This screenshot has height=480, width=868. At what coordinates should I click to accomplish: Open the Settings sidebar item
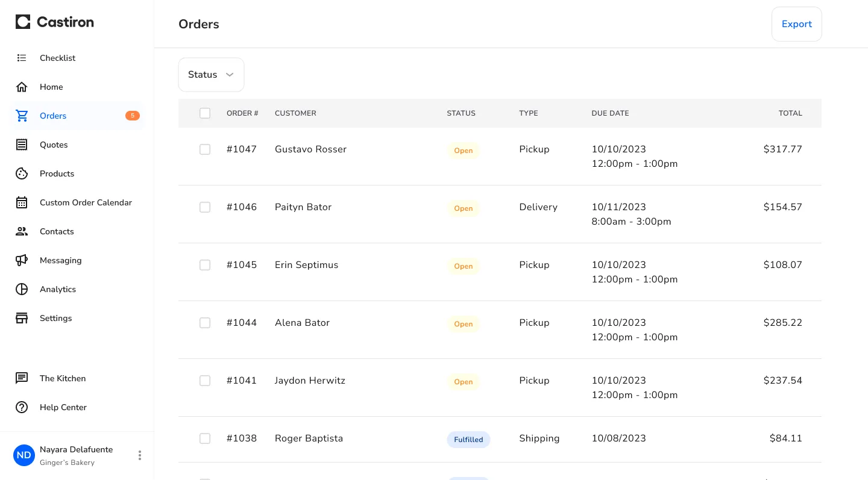[x=55, y=318]
